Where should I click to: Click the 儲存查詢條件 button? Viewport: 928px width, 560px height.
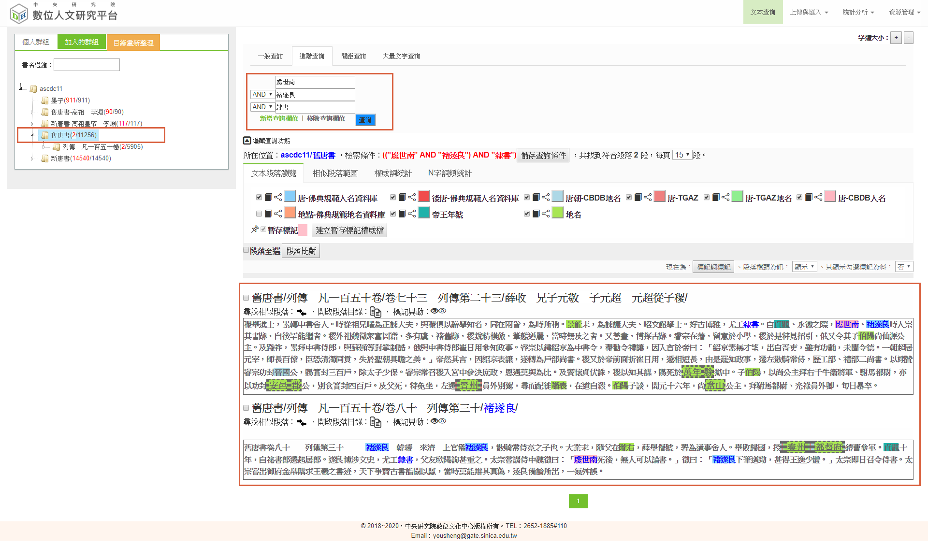tap(543, 156)
